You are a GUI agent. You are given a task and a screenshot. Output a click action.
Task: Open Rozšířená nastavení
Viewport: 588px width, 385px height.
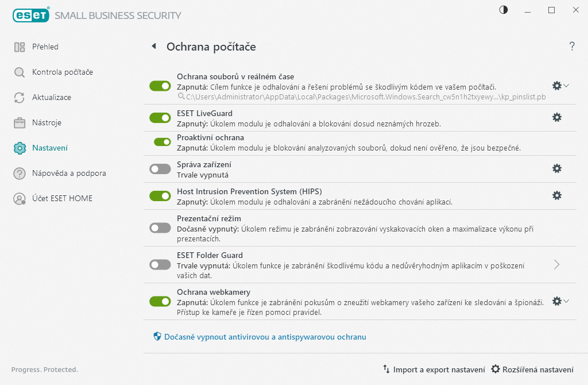tap(532, 369)
